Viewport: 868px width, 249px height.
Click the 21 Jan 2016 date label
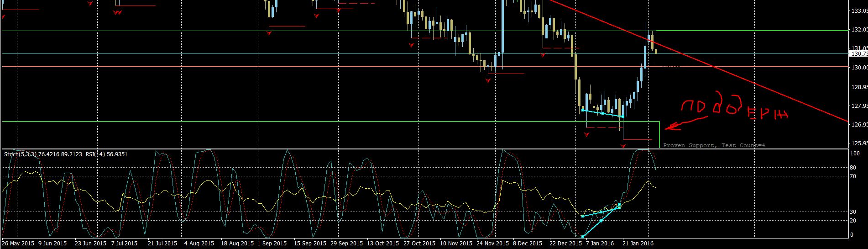638,244
